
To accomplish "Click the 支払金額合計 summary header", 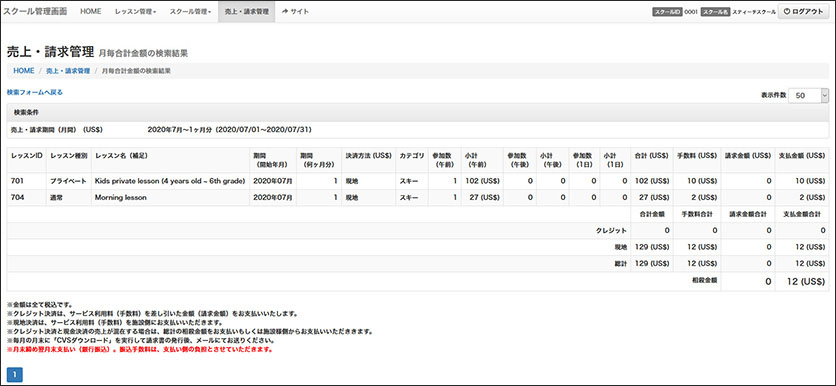I will [802, 214].
